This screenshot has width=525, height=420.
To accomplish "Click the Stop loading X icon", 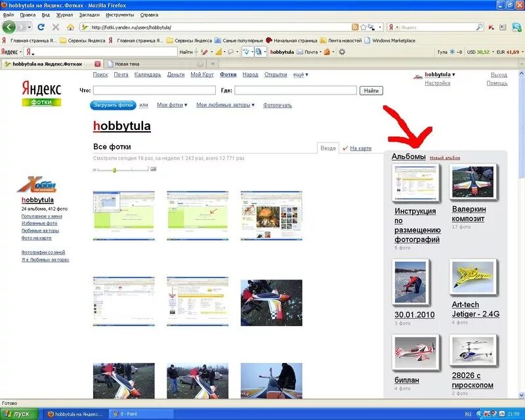I will [56, 27].
